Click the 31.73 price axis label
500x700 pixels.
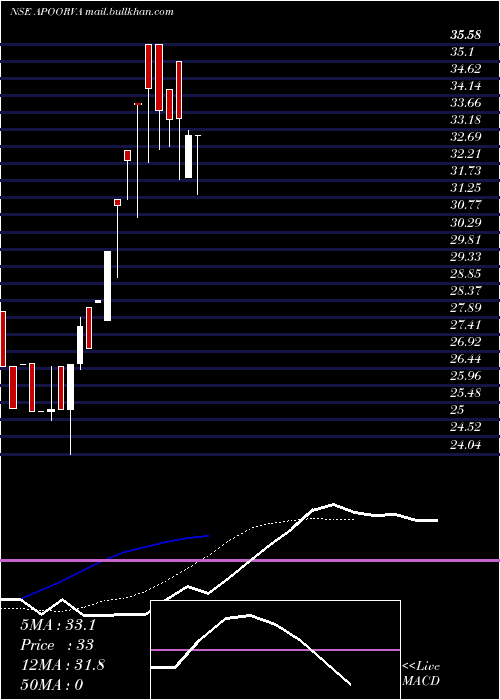tap(466, 171)
